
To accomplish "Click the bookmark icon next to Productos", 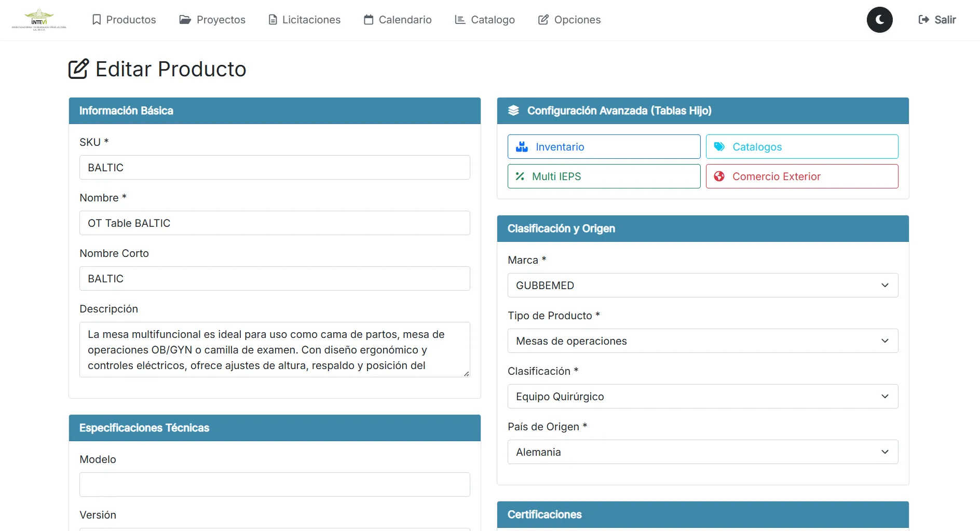I will (97, 20).
